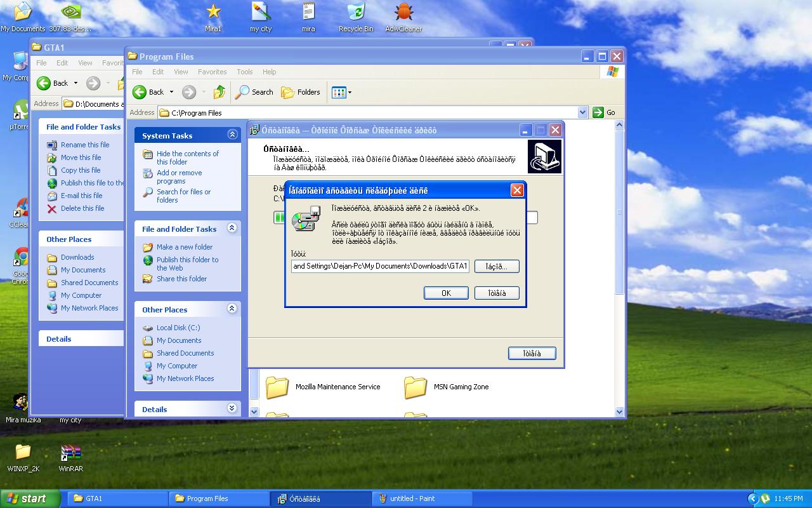Screen dimensions: 812x508
Task: Expand the Details panel in Program Files
Action: pyautogui.click(x=232, y=408)
